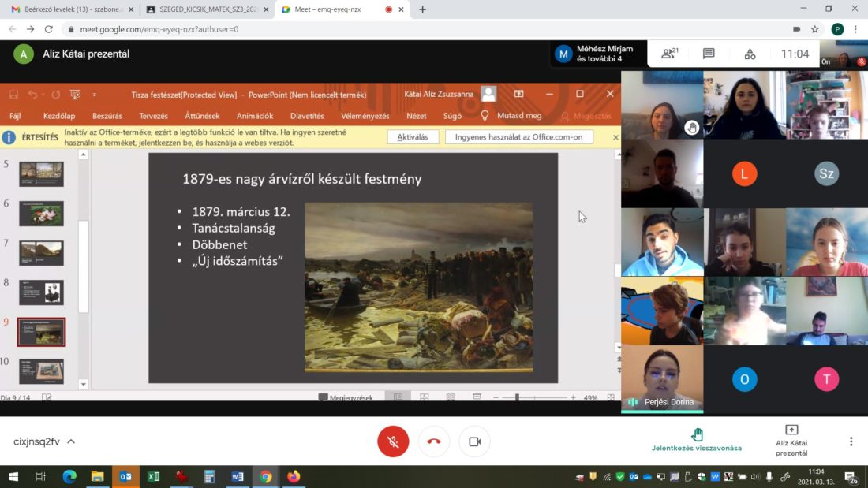Screen dimensions: 868x488
Task: Toggle the Megjegyzések notes pane
Action: 346,397
